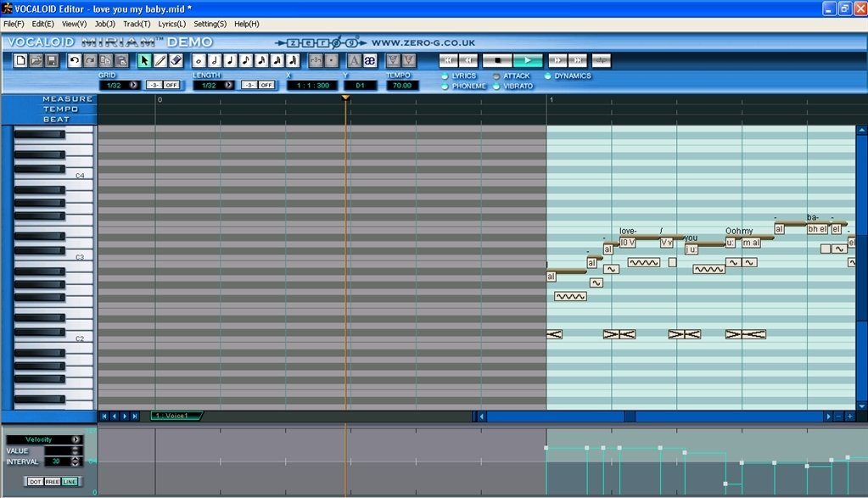Visit the www.zero-g.co.uk link
Screen dimensions: 868x498
[423, 42]
